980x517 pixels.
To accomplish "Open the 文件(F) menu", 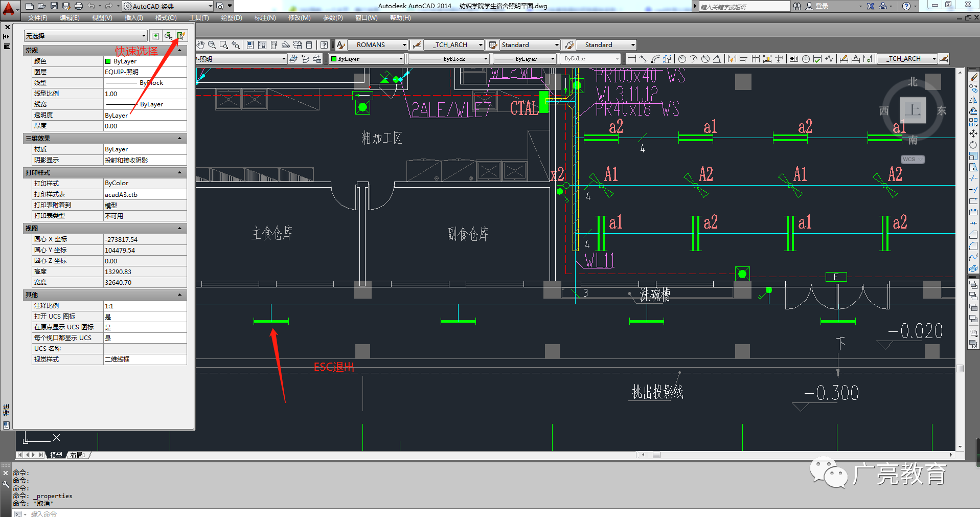I will click(37, 18).
